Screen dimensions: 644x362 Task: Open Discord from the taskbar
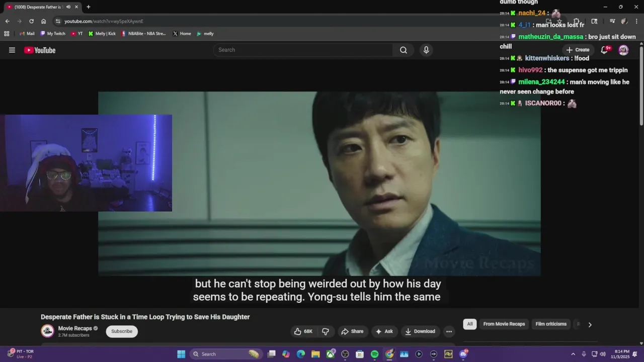coord(463,354)
